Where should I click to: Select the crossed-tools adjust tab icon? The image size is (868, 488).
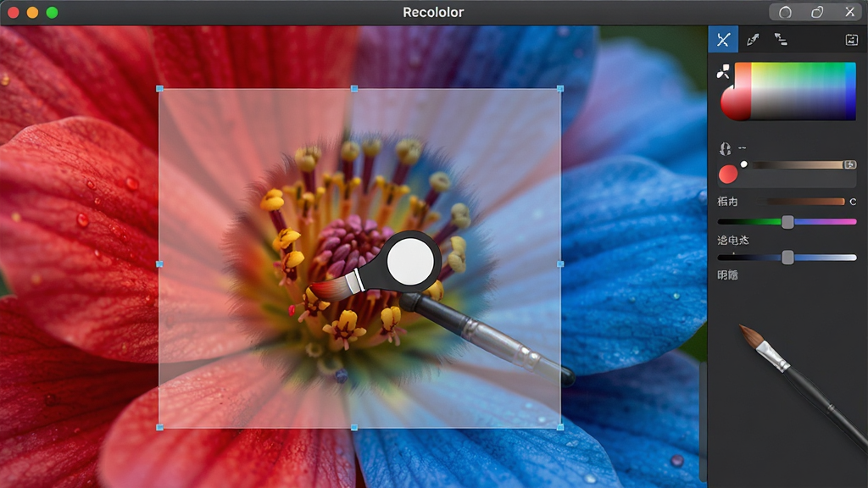pyautogui.click(x=723, y=39)
